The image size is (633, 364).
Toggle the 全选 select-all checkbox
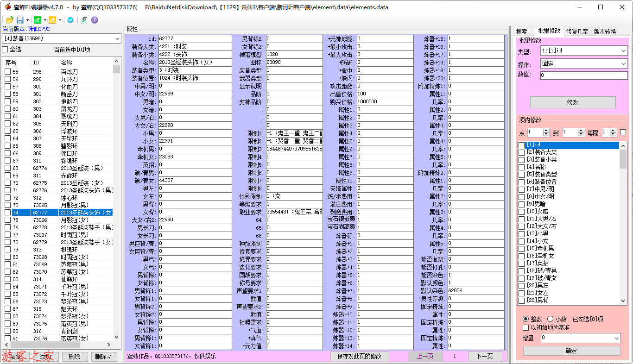5,50
